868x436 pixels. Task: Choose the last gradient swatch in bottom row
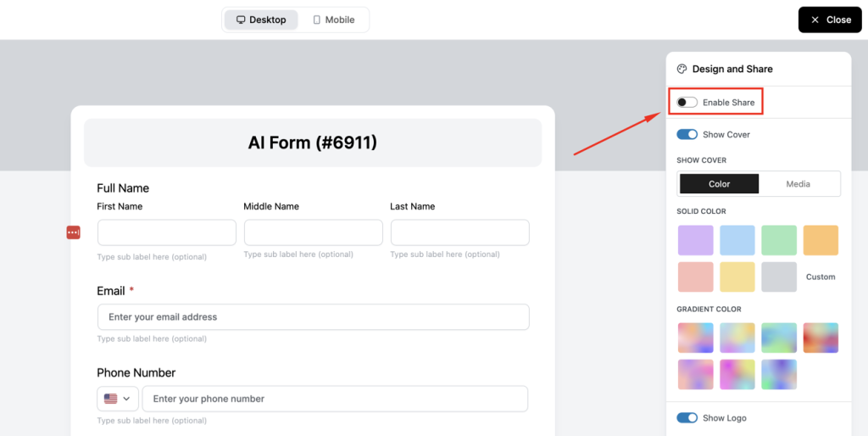pyautogui.click(x=779, y=375)
